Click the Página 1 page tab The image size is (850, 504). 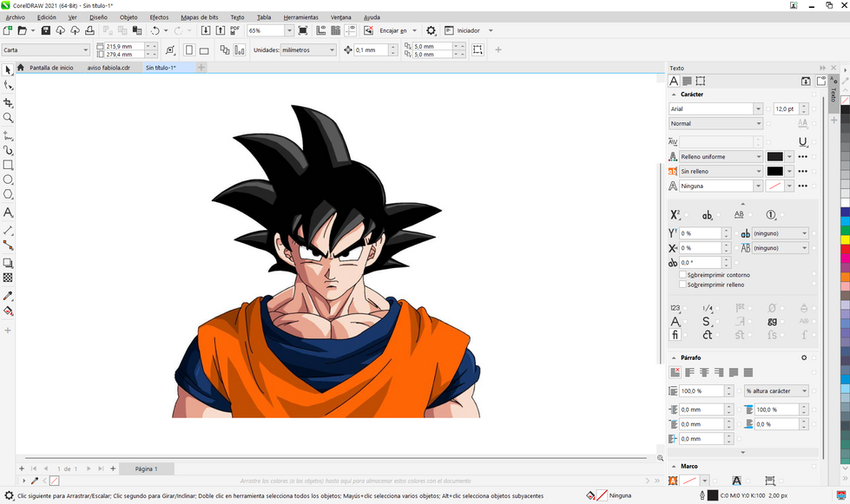[147, 468]
